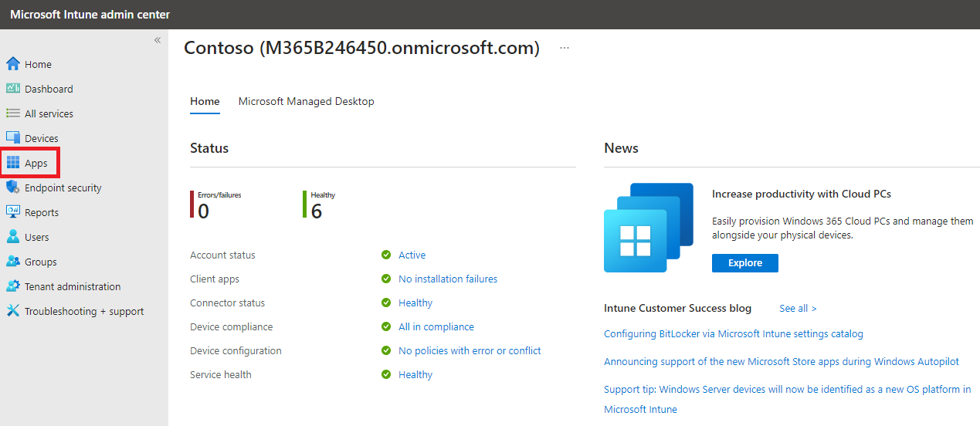
Task: Click the Errors/failures count 0
Action: 203,211
